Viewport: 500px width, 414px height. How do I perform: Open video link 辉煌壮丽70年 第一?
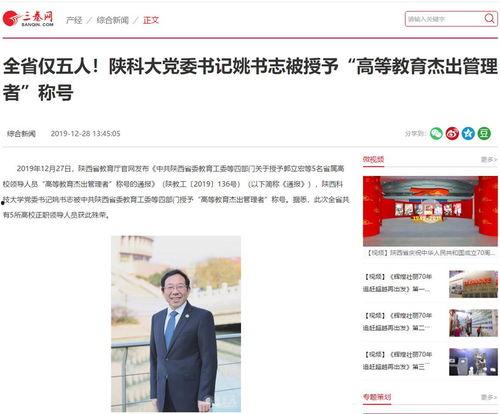(x=398, y=283)
